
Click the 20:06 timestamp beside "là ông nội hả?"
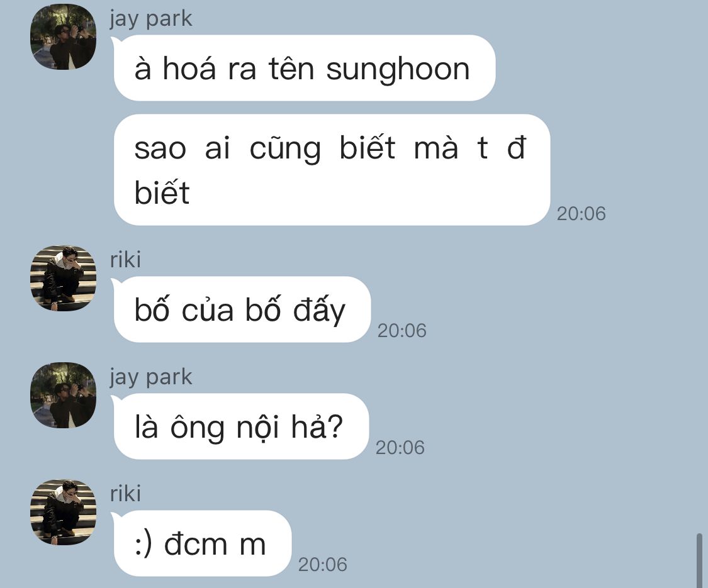point(400,448)
